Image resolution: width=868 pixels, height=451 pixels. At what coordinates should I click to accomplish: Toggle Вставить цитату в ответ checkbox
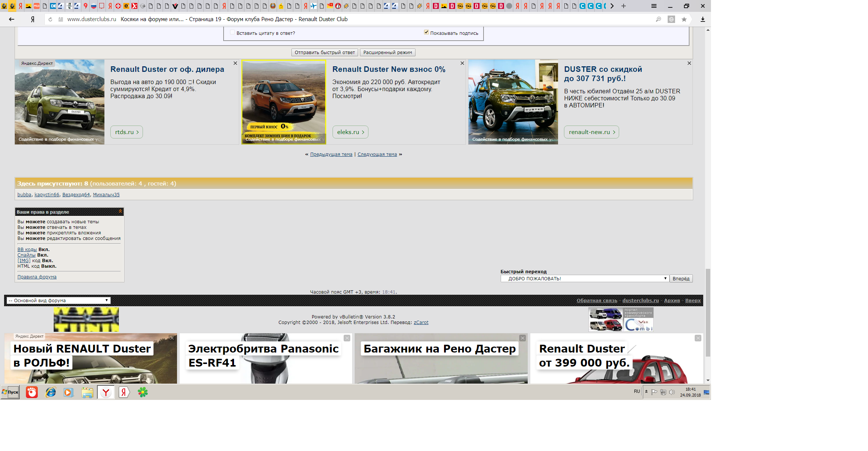(232, 32)
